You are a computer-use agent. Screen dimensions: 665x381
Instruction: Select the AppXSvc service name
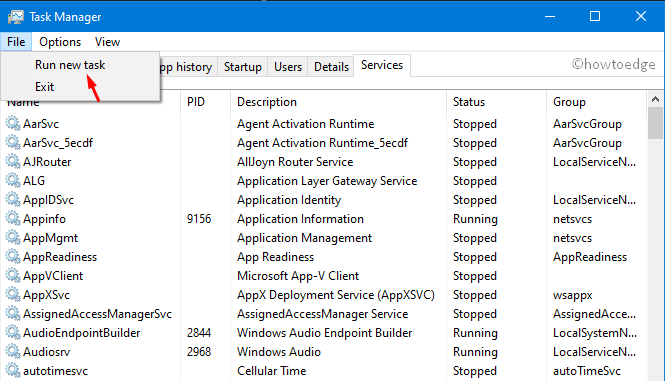(x=46, y=295)
